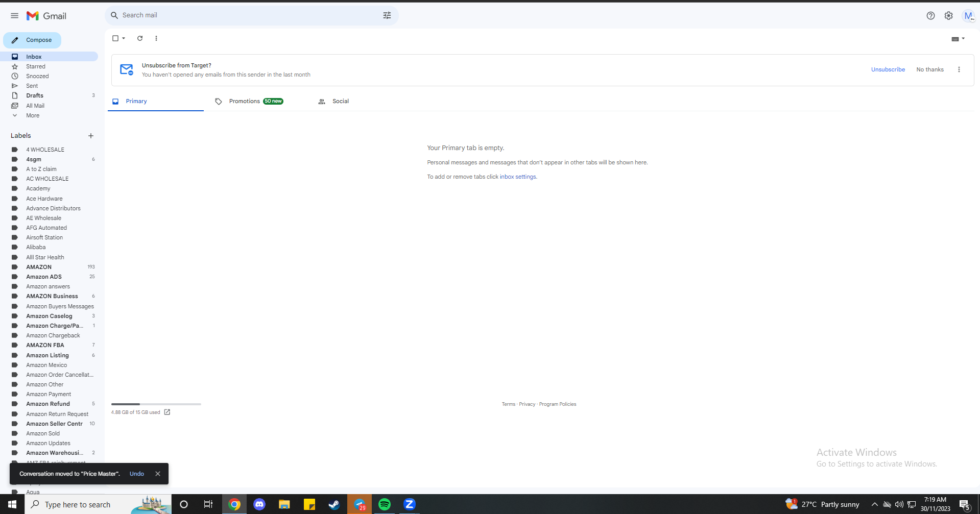Open Spotify from the taskbar
980x514 pixels.
pyautogui.click(x=385, y=504)
